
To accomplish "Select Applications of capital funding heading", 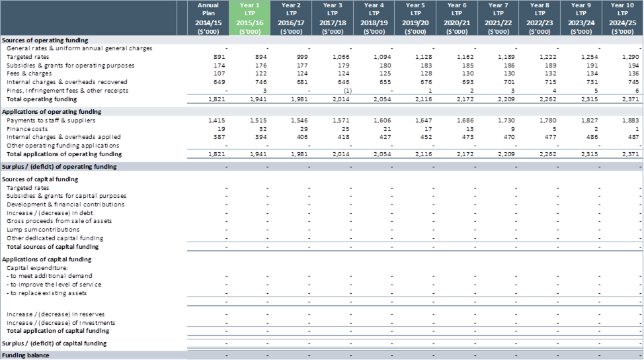I will click(x=46, y=259).
